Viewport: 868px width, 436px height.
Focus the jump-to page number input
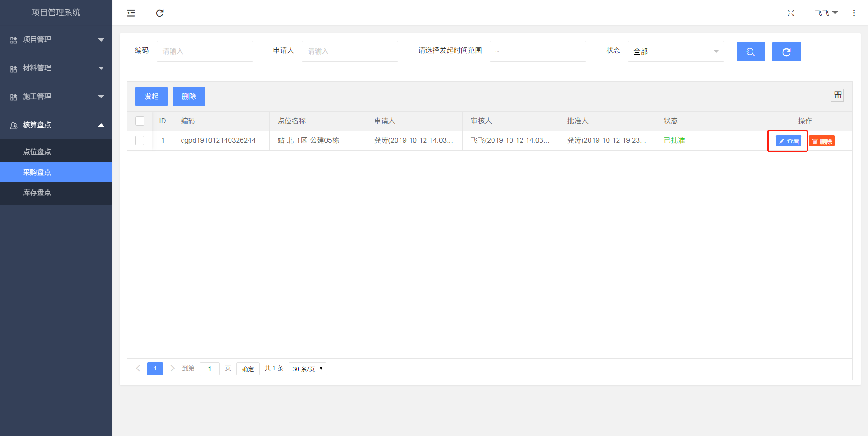pyautogui.click(x=210, y=369)
